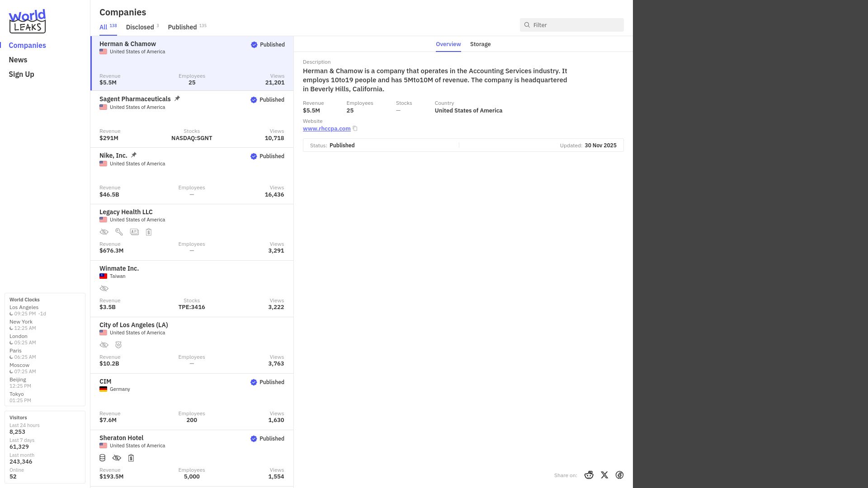The width and height of the screenshot is (868, 488).
Task: Switch to the Disclosed tab
Action: pyautogui.click(x=142, y=27)
